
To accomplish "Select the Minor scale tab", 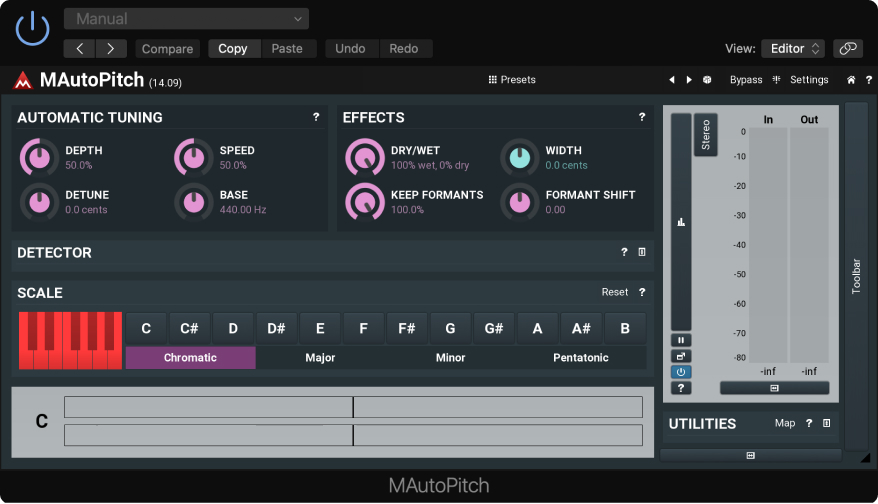I will click(451, 357).
